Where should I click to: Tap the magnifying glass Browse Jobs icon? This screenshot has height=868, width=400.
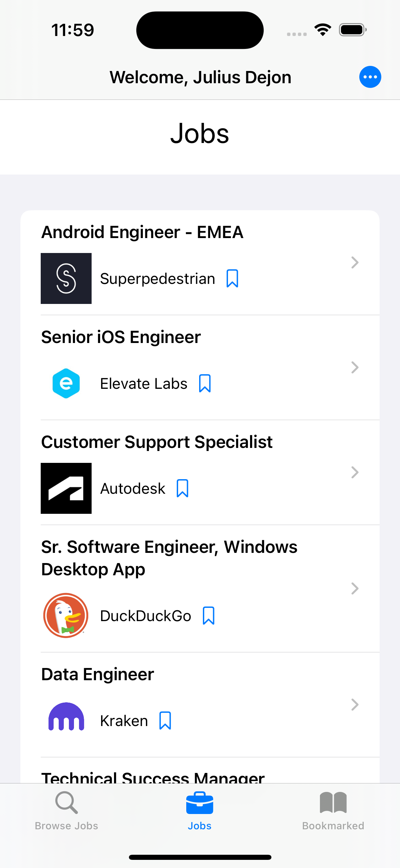point(66,803)
